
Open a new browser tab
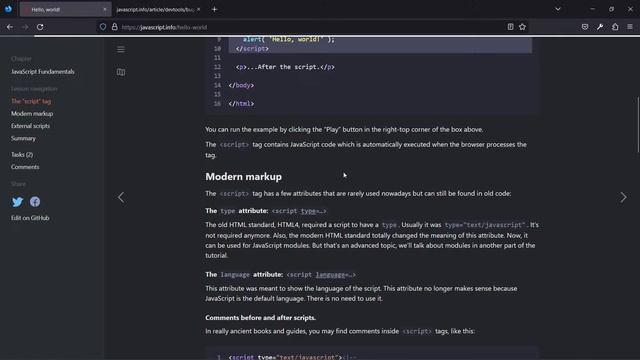[x=214, y=9]
